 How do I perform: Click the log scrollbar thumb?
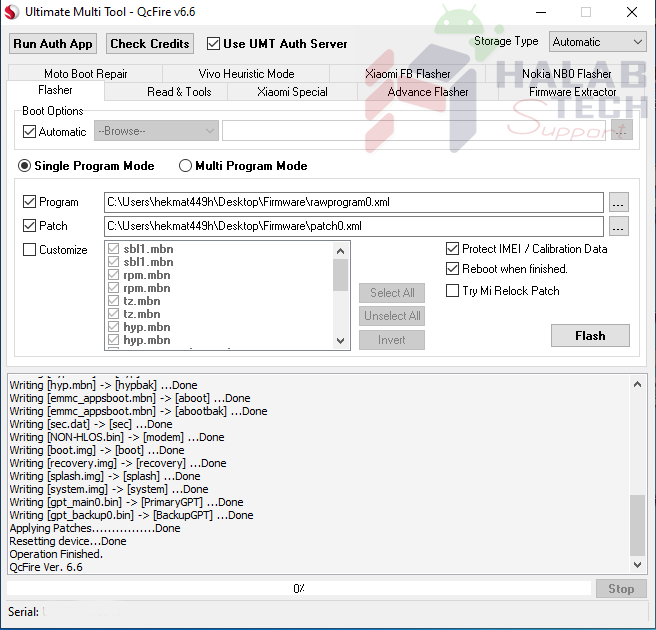637,525
